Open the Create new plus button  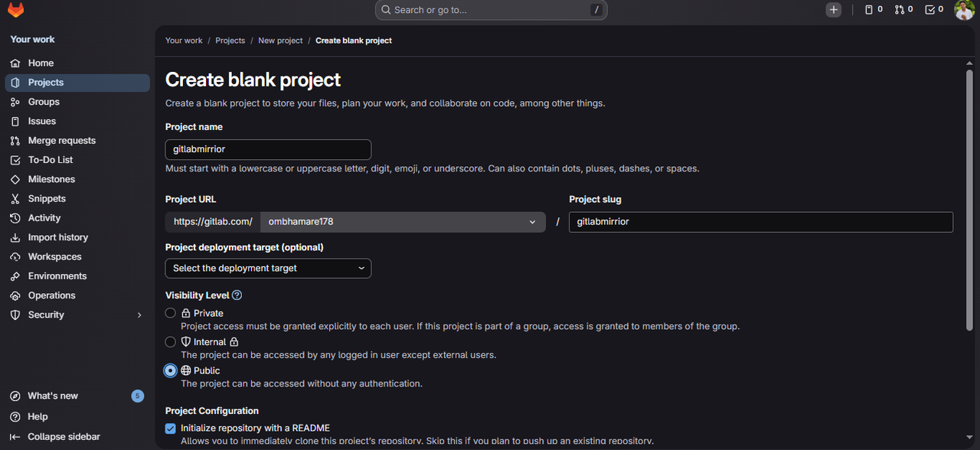coord(834,10)
